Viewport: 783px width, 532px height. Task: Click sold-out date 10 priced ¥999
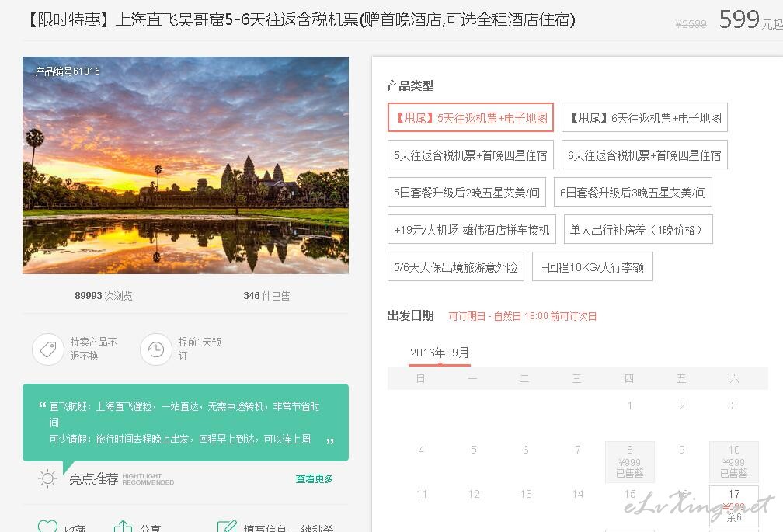coord(733,461)
